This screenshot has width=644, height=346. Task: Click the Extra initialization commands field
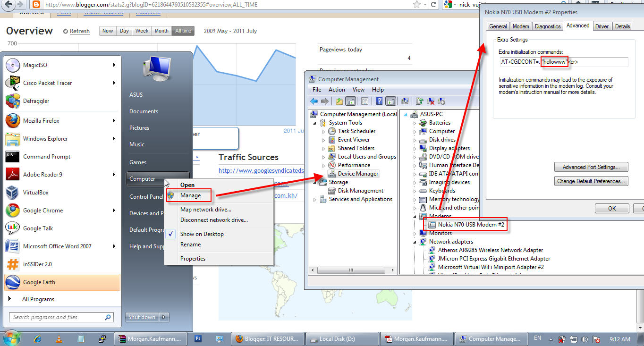point(563,62)
